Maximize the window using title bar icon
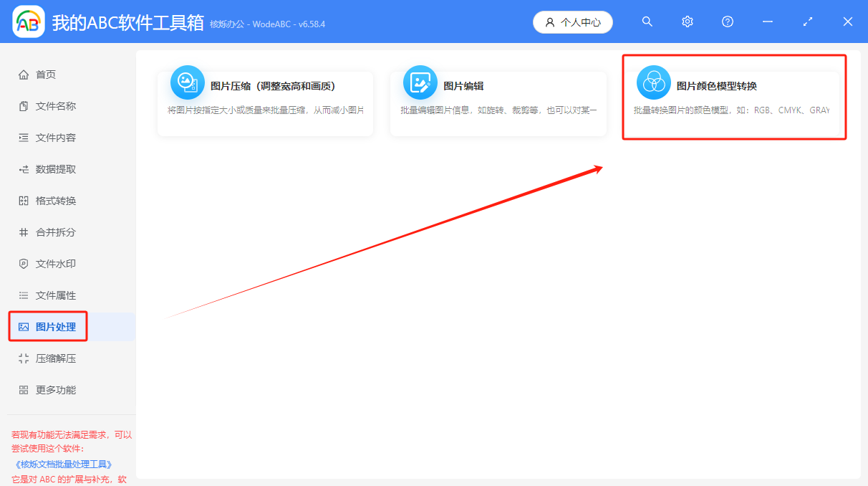Image resolution: width=868 pixels, height=486 pixels. [808, 22]
